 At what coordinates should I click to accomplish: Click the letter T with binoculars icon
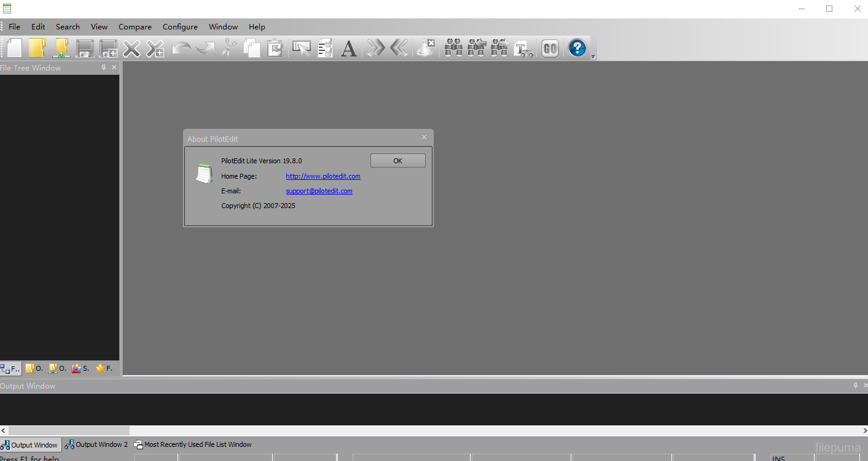[523, 48]
